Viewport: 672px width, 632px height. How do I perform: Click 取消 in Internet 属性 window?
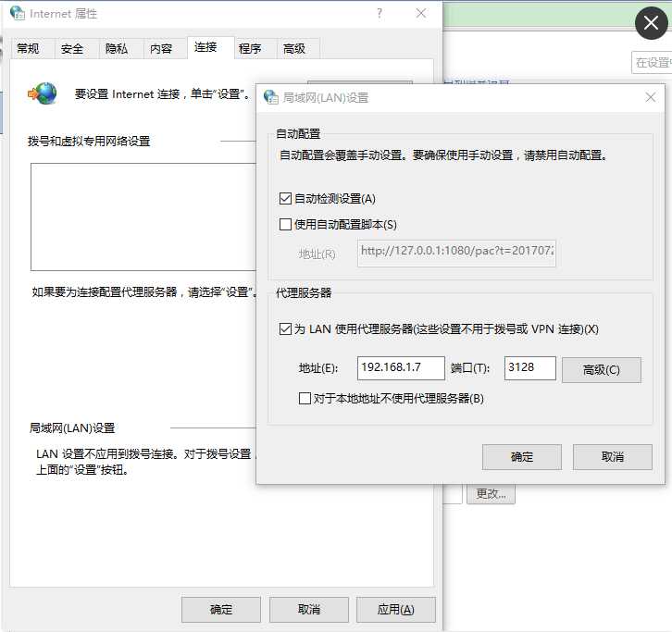coord(308,609)
